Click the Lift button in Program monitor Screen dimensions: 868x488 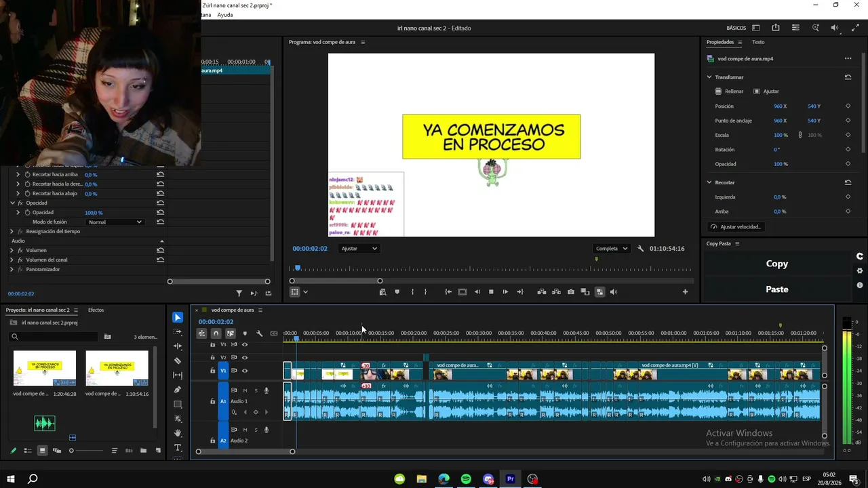coord(541,292)
